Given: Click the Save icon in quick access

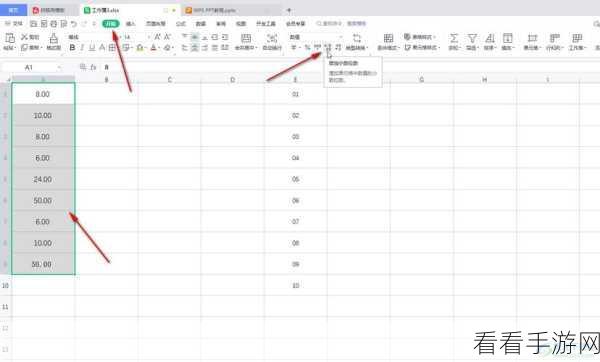Looking at the screenshot, I should [x=34, y=24].
